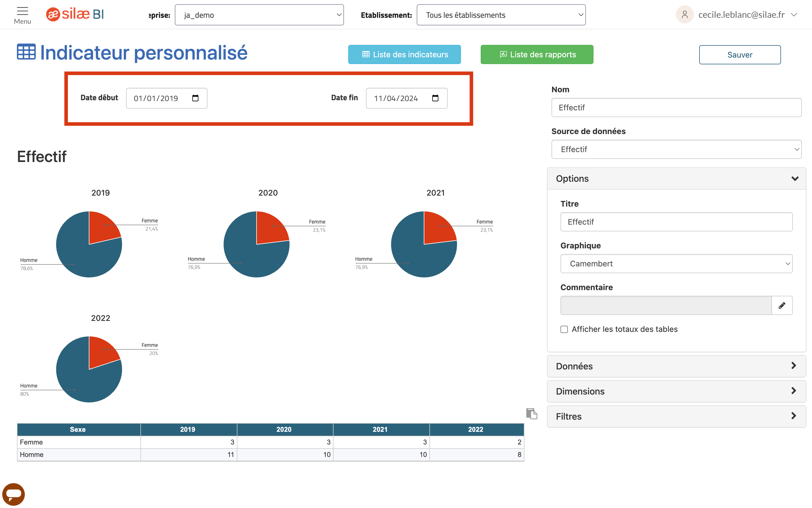Image resolution: width=812 pixels, height=508 pixels.
Task: Open the chat bubble widget
Action: (14, 494)
